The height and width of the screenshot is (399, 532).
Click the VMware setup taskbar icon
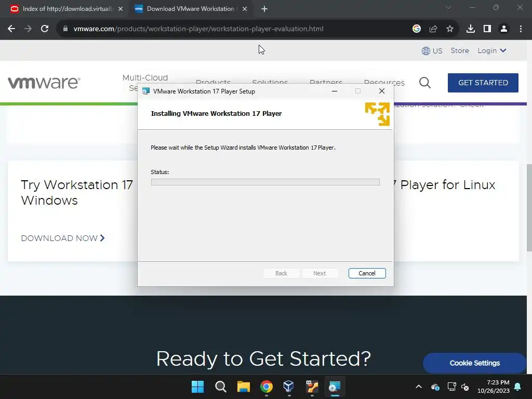coord(335,387)
